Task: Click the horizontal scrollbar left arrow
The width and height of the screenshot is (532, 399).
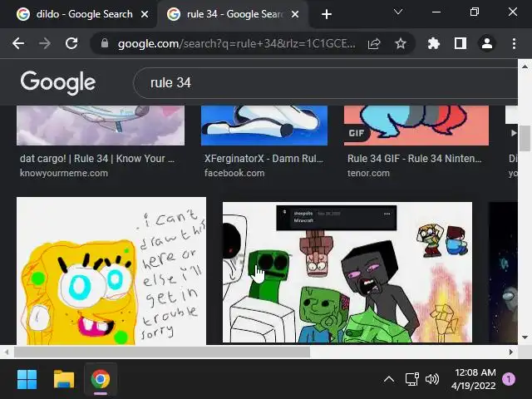Action: 7,352
